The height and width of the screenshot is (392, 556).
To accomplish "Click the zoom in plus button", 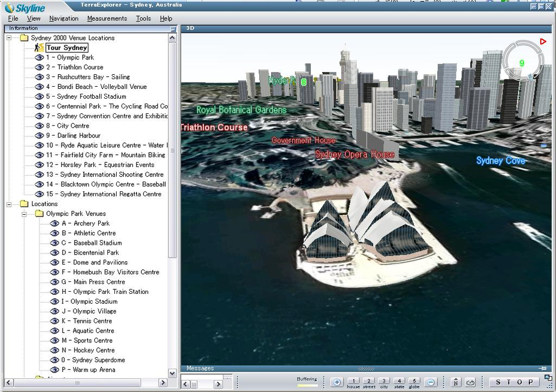I will pyautogui.click(x=336, y=382).
